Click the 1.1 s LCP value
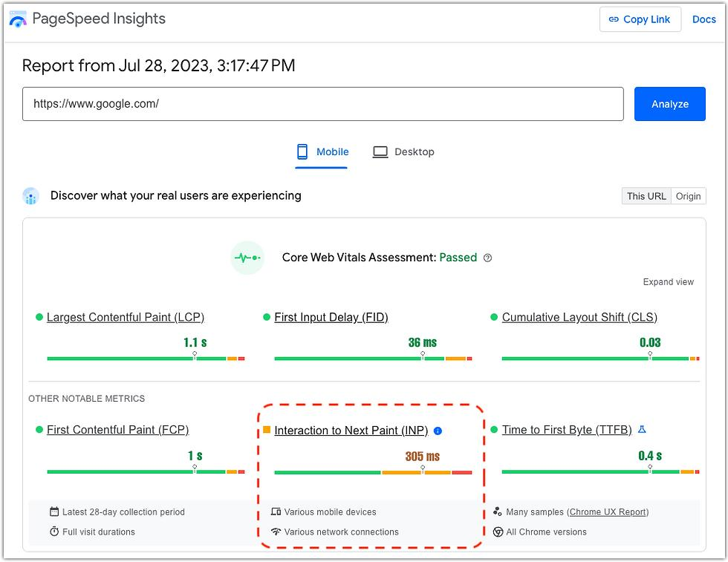The width and height of the screenshot is (728, 562). [195, 342]
